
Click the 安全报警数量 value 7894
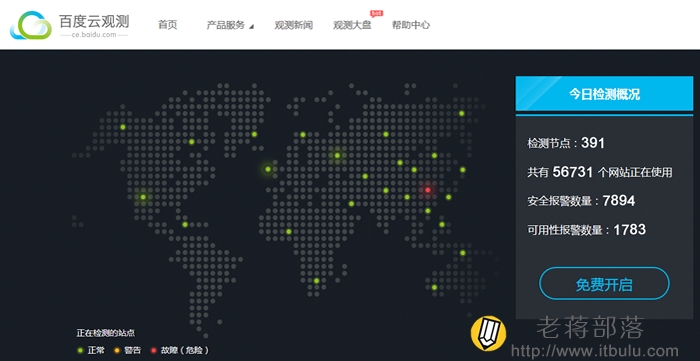coord(619,201)
